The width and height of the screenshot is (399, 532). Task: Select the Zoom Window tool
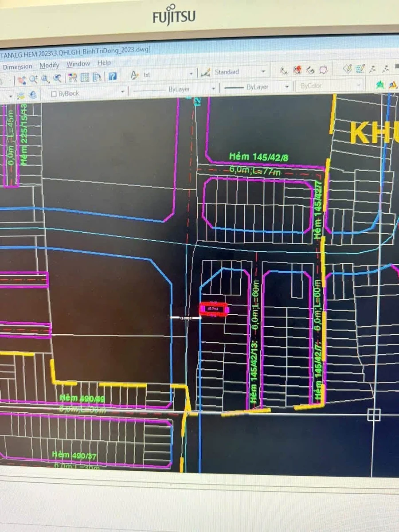pyautogui.click(x=45, y=79)
